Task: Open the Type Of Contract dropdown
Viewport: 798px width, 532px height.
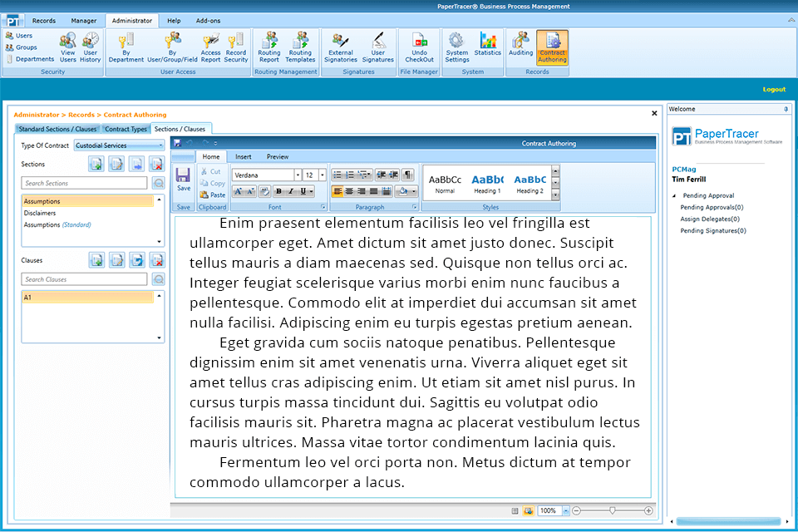Action: pyautogui.click(x=119, y=145)
